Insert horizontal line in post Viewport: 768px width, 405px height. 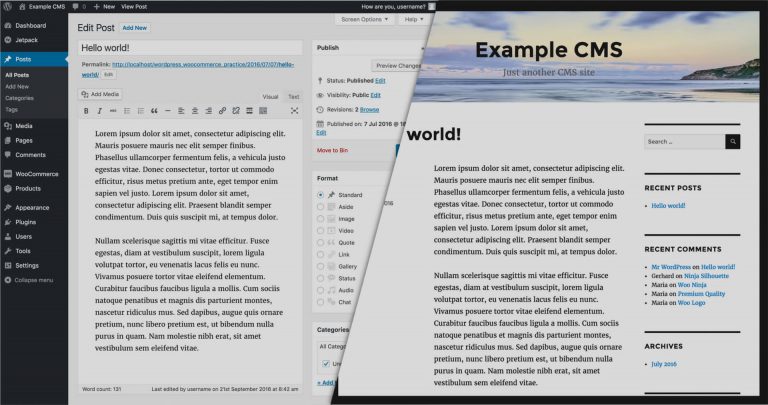(168, 111)
